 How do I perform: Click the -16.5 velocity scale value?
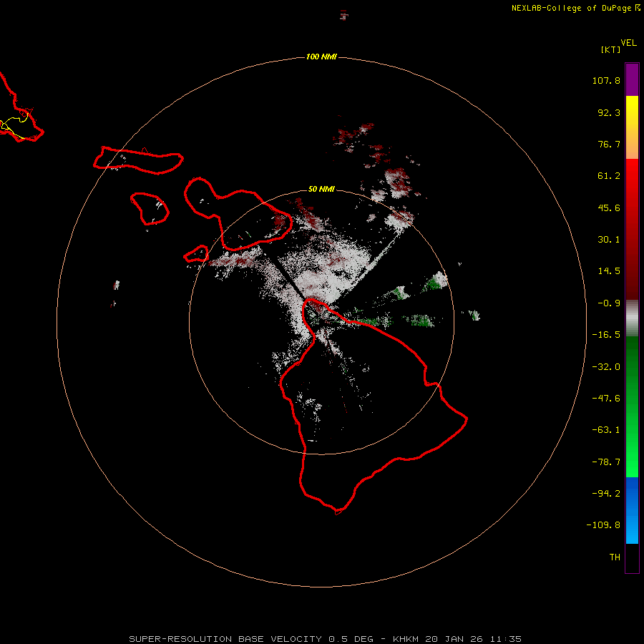coord(606,335)
